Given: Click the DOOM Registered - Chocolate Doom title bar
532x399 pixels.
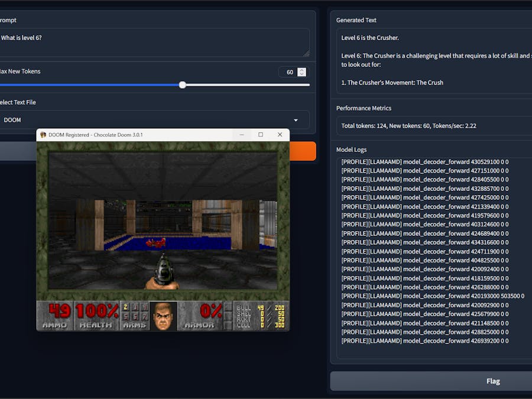Looking at the screenshot, I should 136,135.
